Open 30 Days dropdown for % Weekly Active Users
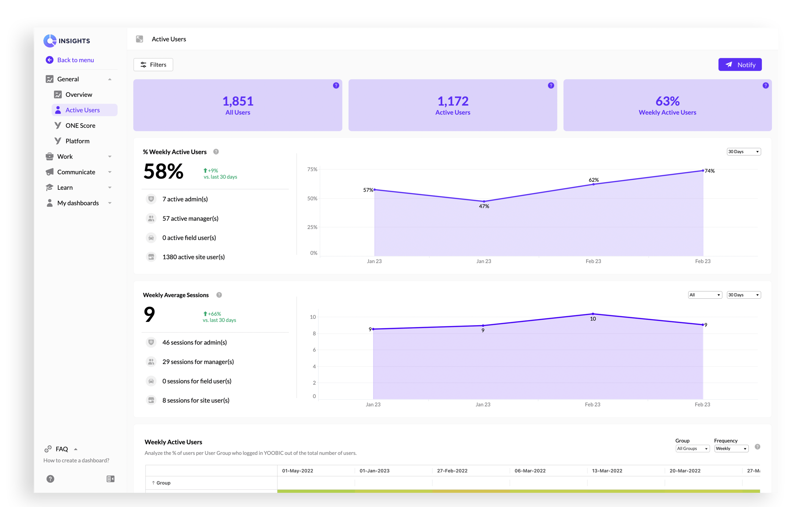 [x=743, y=152]
